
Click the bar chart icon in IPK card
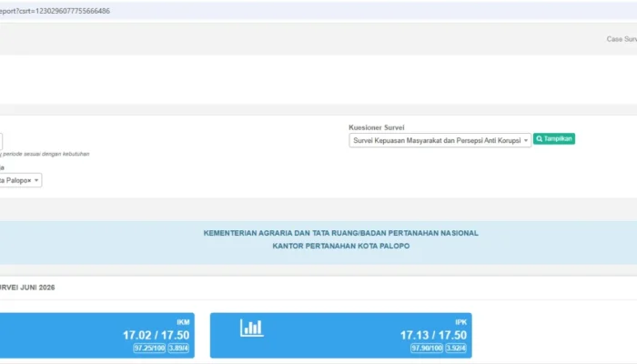pyautogui.click(x=251, y=328)
